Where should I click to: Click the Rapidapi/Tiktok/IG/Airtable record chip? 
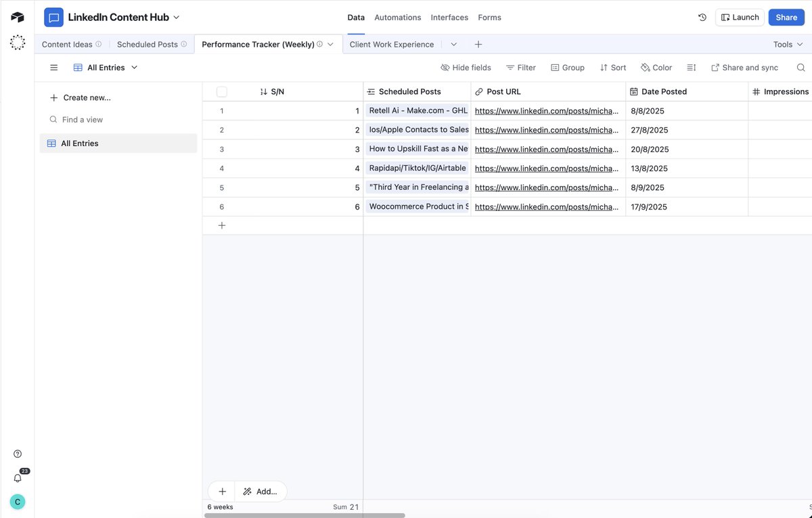(x=418, y=168)
